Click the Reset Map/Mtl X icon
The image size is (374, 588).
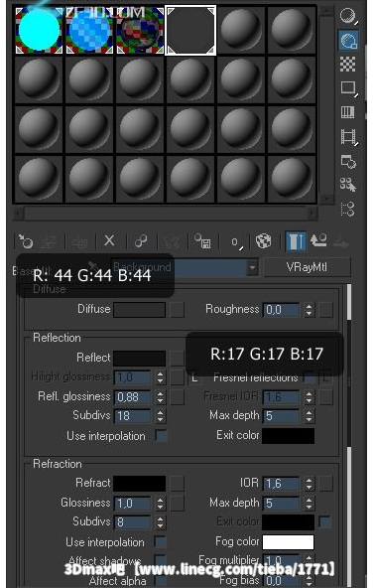109,240
